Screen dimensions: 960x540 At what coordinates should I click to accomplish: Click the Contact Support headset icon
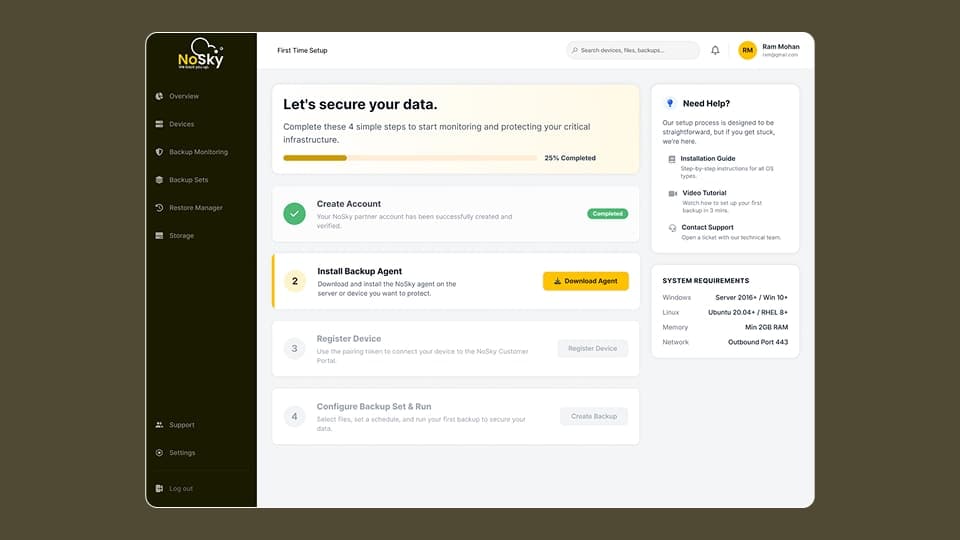[672, 228]
